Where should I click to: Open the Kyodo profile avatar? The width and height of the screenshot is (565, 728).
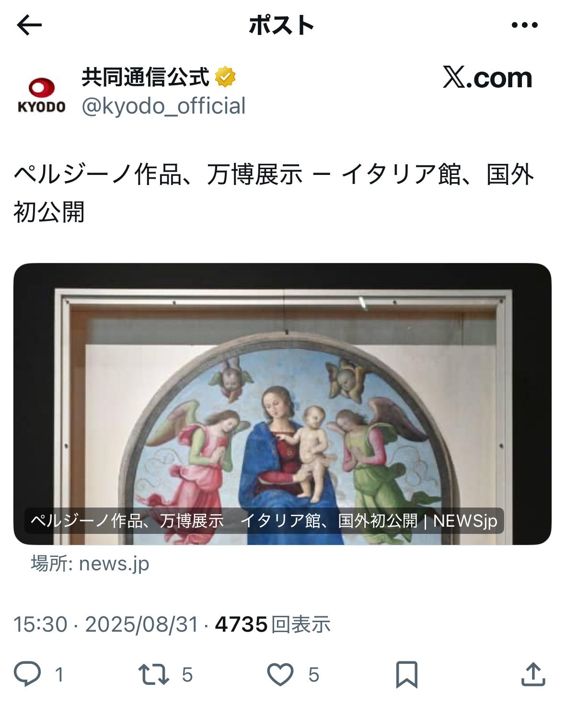41,95
